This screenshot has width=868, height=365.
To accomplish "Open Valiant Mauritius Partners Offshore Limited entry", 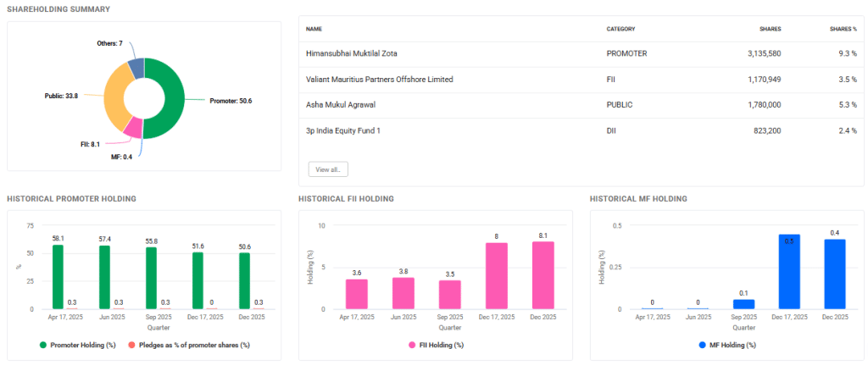I will pyautogui.click(x=379, y=79).
